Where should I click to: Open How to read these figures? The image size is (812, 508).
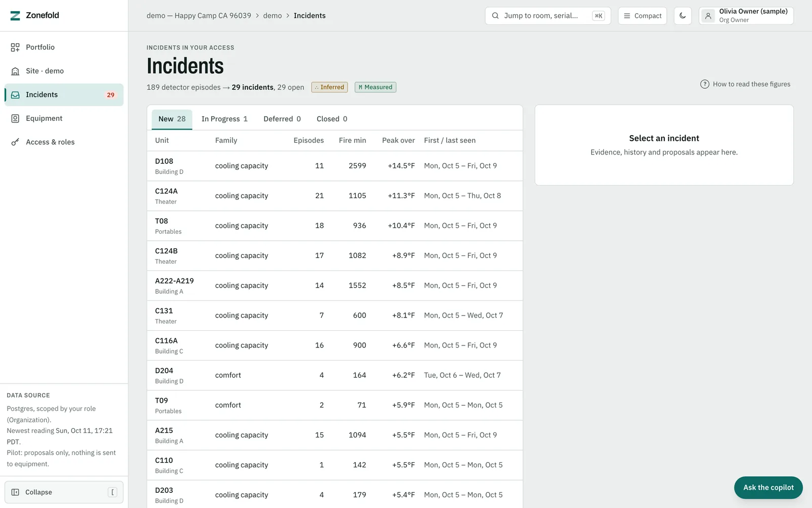point(745,84)
